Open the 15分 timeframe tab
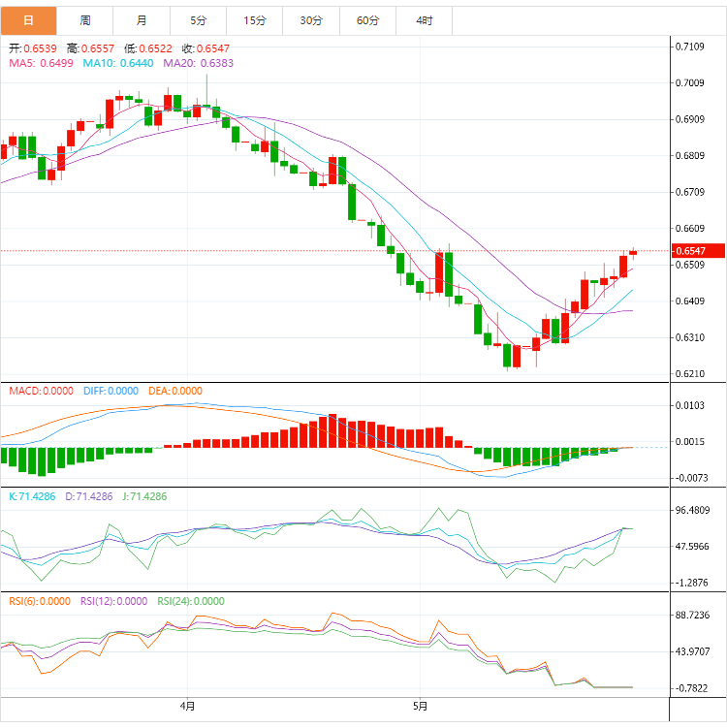 pyautogui.click(x=255, y=20)
